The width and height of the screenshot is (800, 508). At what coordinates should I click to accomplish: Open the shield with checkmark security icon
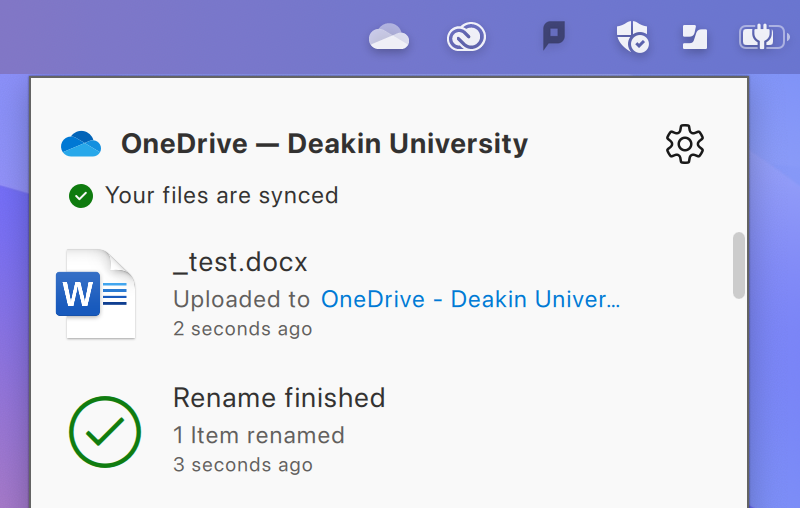(632, 38)
